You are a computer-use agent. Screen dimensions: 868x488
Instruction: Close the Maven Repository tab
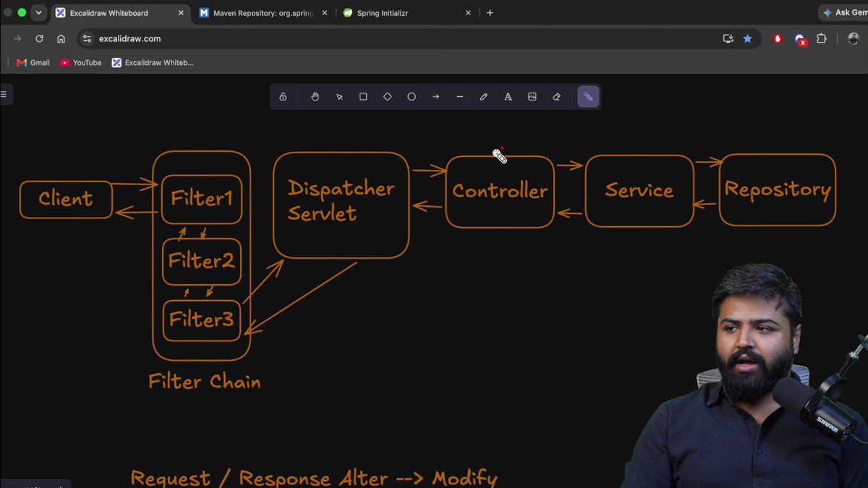[x=325, y=13]
